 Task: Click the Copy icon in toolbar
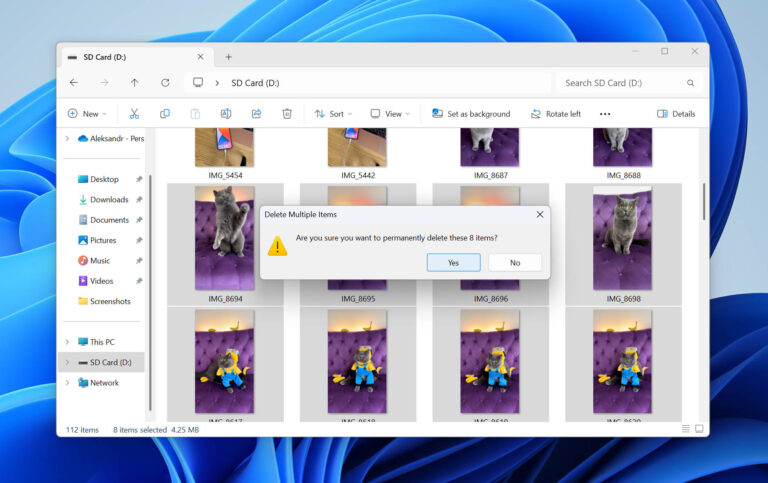165,114
